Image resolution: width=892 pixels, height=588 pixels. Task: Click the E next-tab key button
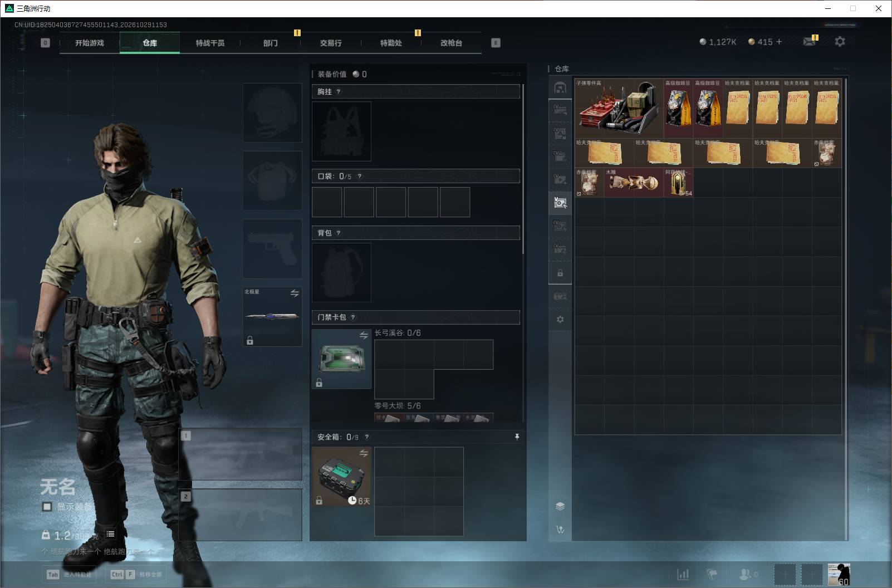tap(496, 43)
